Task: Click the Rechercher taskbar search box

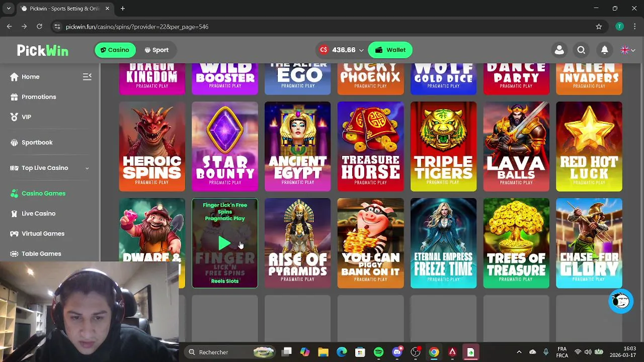Action: tap(229, 352)
